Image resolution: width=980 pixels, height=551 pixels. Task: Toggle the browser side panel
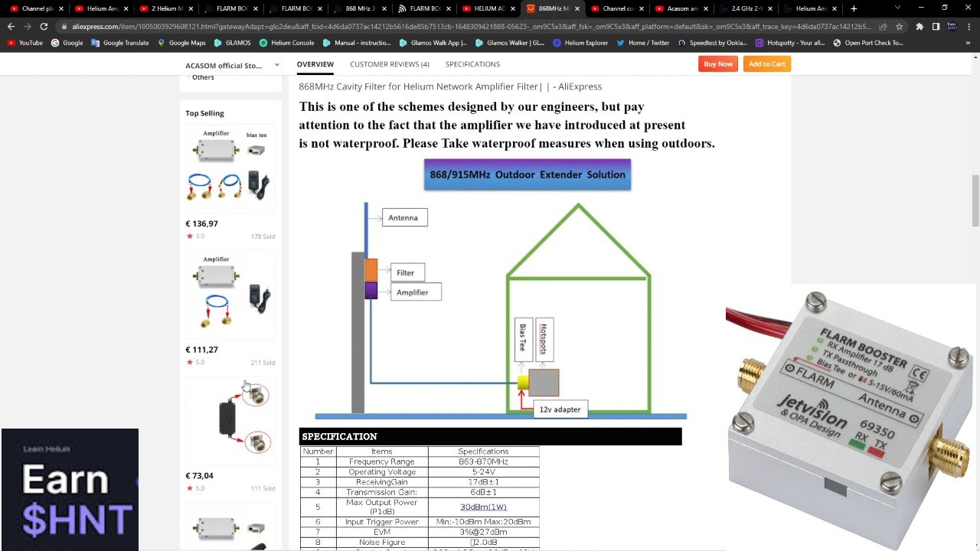tap(936, 26)
